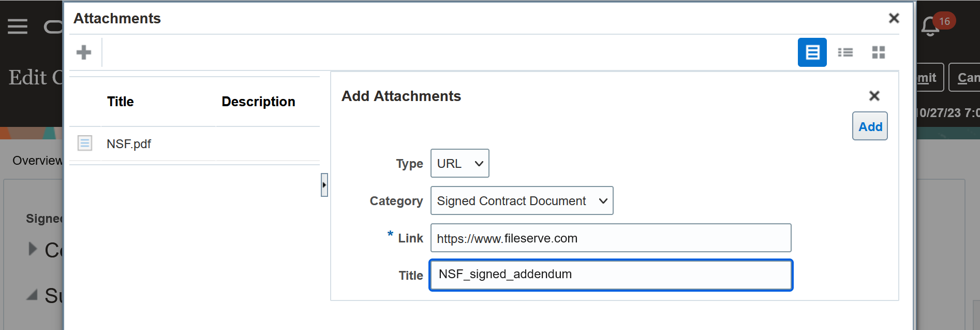Open the Category dropdown

pos(522,200)
